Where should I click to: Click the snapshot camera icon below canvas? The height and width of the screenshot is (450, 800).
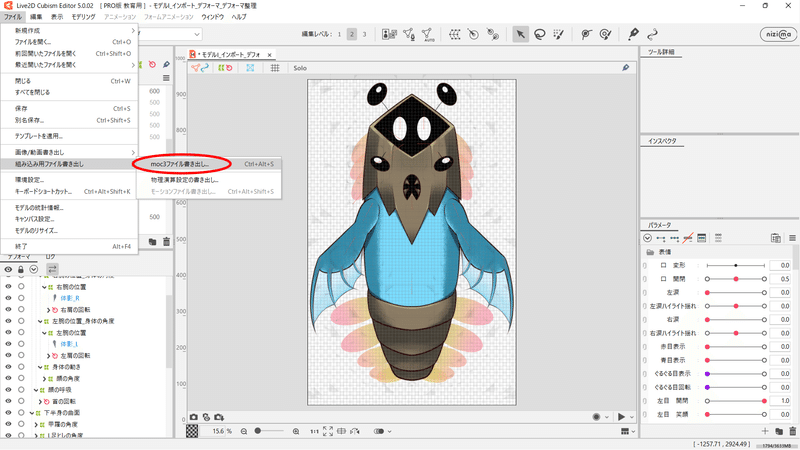click(194, 417)
